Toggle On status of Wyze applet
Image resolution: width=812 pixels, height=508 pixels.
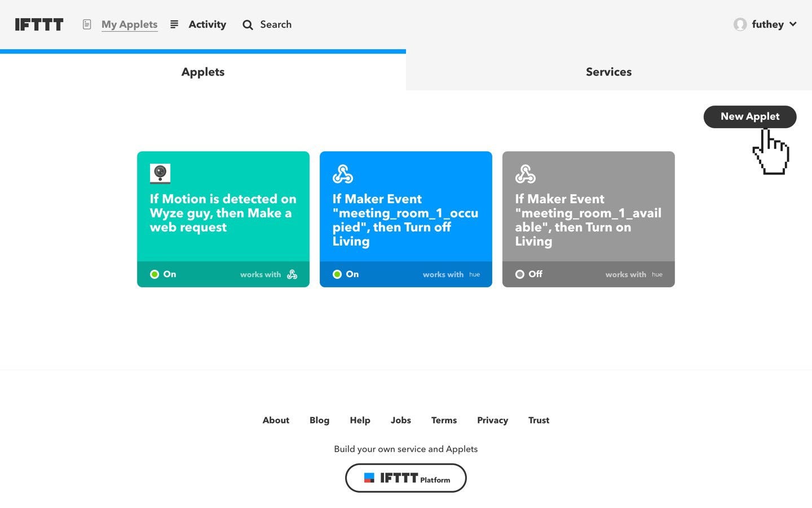tap(163, 274)
